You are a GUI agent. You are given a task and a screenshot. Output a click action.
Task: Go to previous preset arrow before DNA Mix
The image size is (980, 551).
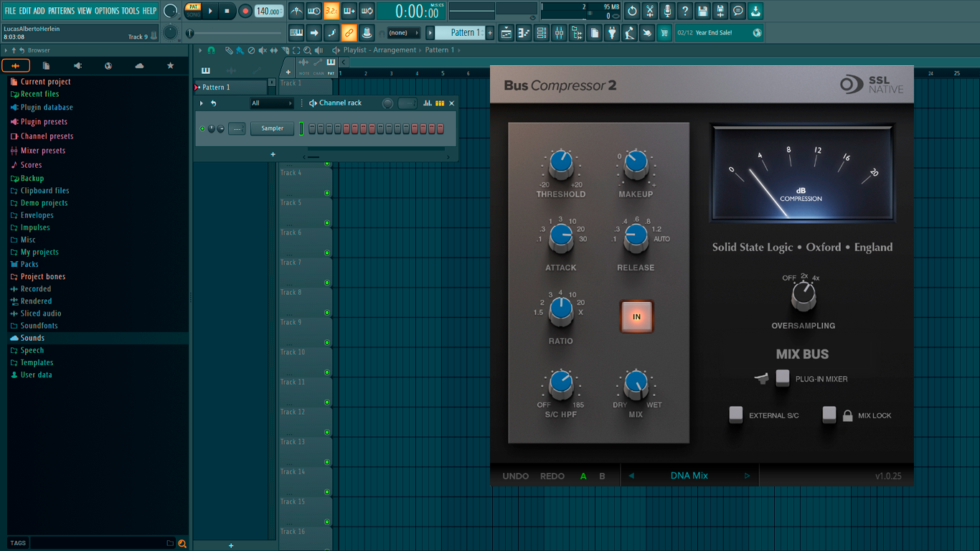tap(632, 476)
